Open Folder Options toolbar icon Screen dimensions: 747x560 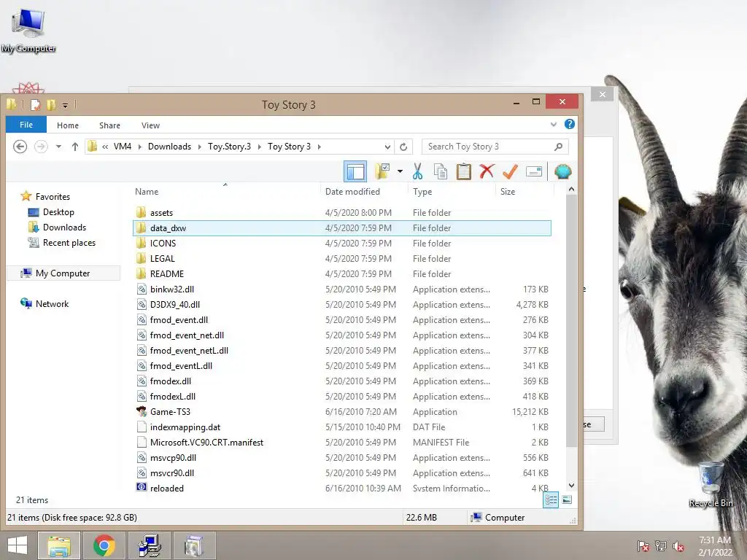click(382, 171)
